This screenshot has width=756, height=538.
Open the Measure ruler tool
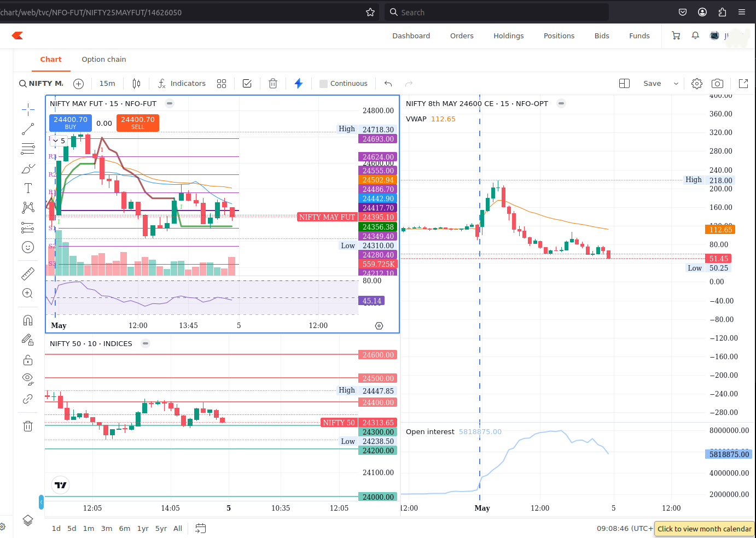click(28, 273)
